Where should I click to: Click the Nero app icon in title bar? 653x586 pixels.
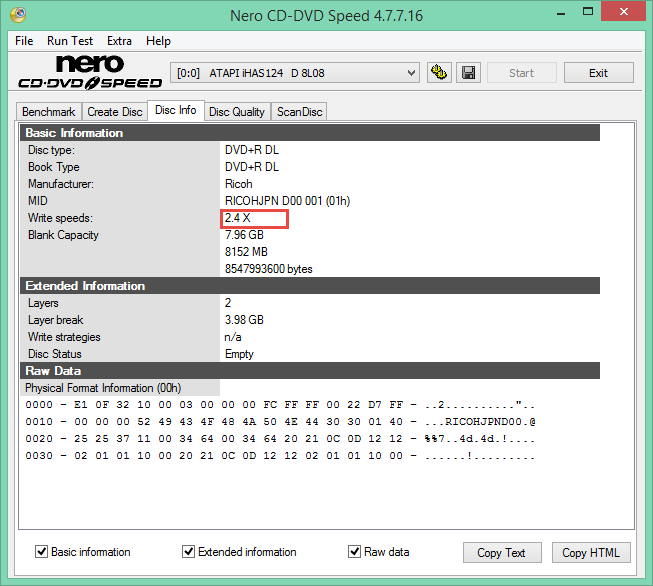click(18, 15)
